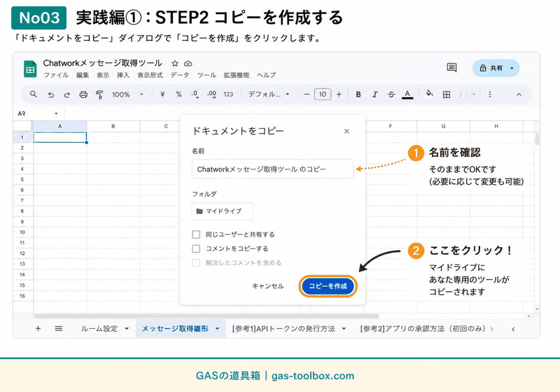Open the ファイル menu

tap(56, 76)
